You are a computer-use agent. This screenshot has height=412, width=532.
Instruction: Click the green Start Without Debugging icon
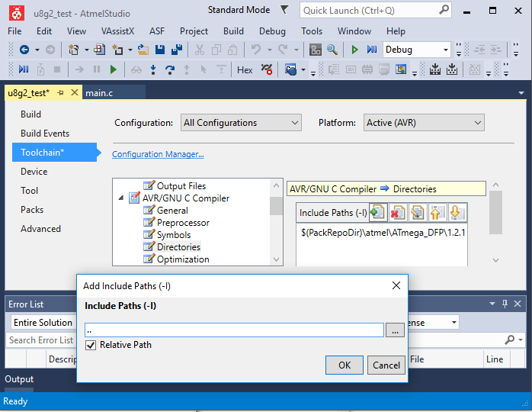[x=354, y=50]
